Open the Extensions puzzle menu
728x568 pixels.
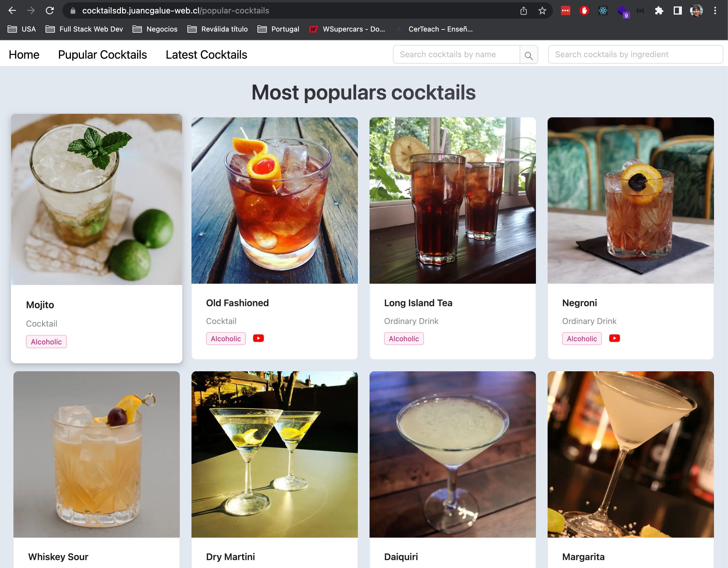pos(659,11)
